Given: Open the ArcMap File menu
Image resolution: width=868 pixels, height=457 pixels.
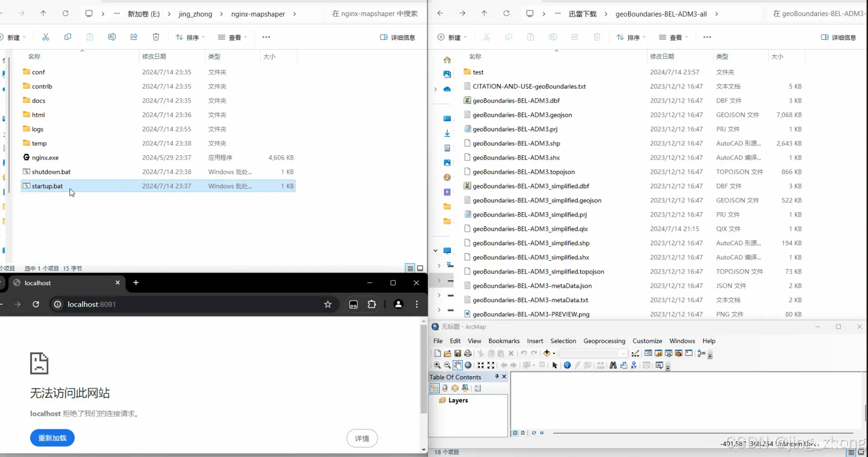Looking at the screenshot, I should tap(438, 341).
